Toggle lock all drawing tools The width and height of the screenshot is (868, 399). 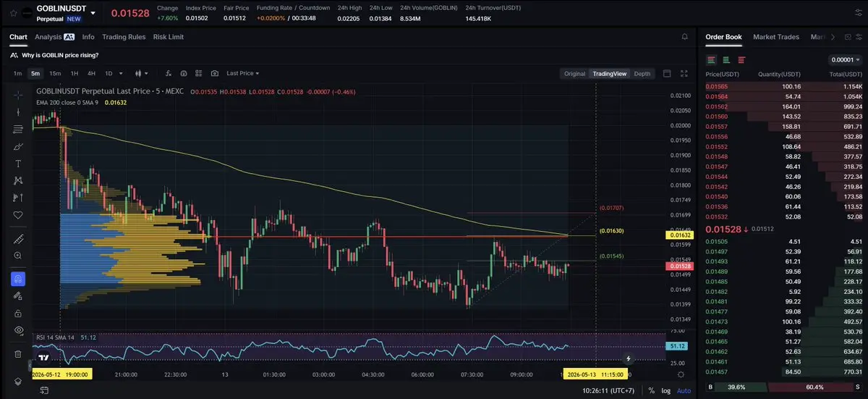tap(18, 313)
